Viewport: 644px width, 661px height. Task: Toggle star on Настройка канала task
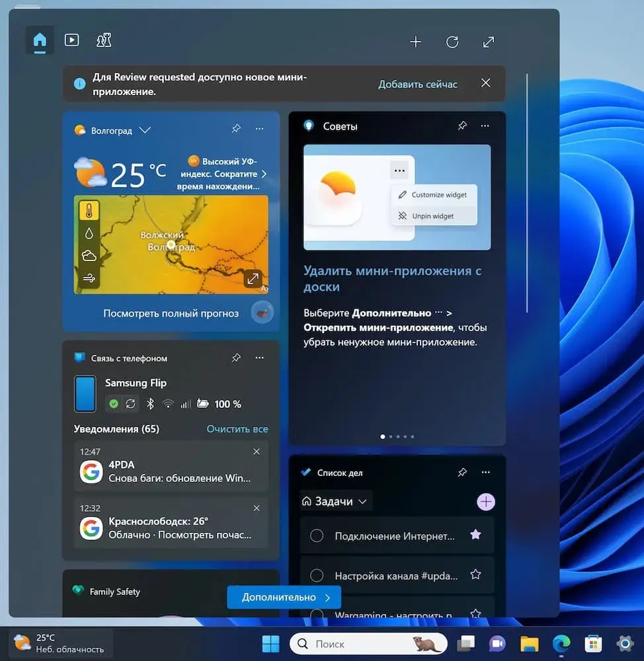click(x=475, y=575)
